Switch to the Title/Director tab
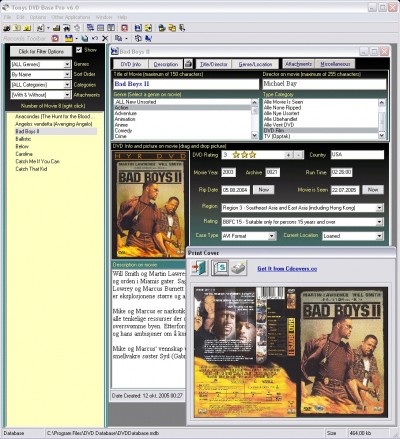400x439 pixels. [x=214, y=64]
